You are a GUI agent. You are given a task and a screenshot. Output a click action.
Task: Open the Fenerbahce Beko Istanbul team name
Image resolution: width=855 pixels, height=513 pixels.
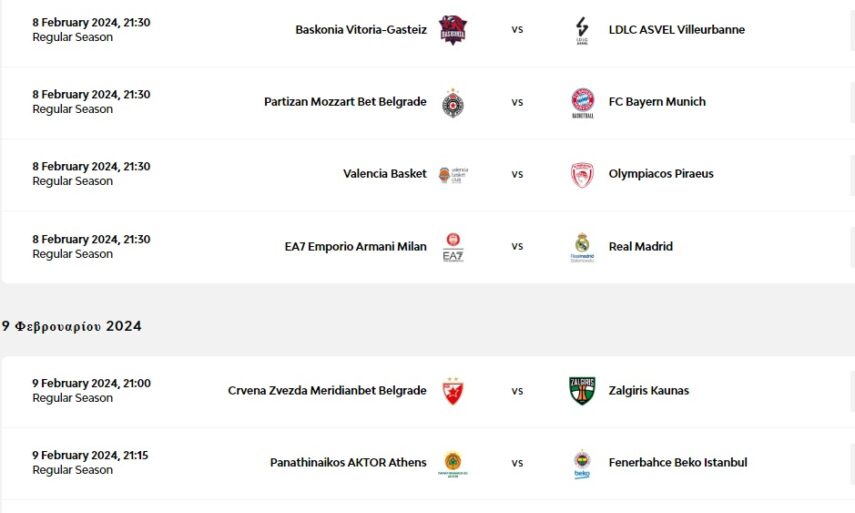click(678, 463)
